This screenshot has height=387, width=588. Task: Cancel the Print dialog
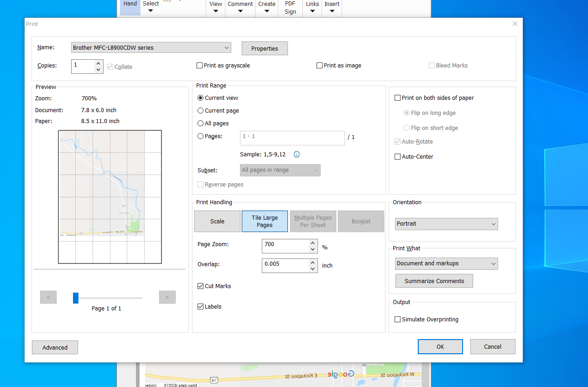493,346
